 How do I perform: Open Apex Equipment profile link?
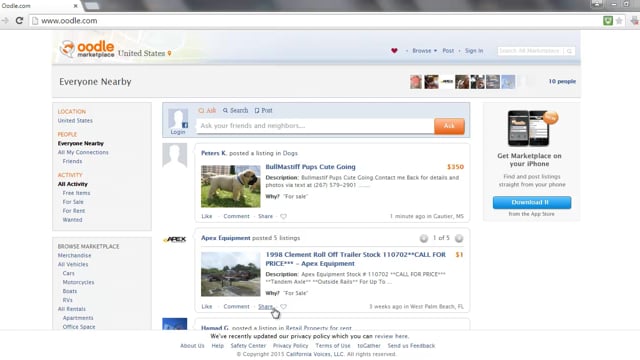(x=226, y=238)
